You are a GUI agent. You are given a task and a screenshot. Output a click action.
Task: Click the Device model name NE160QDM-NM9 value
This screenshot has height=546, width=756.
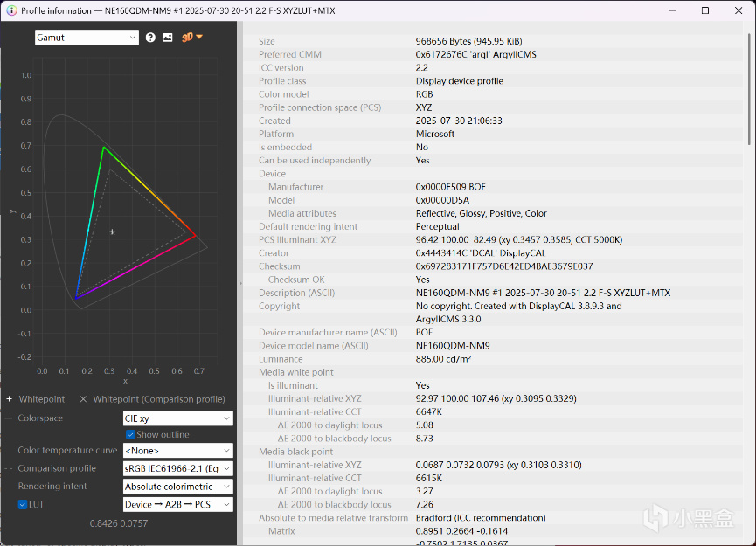pos(453,346)
